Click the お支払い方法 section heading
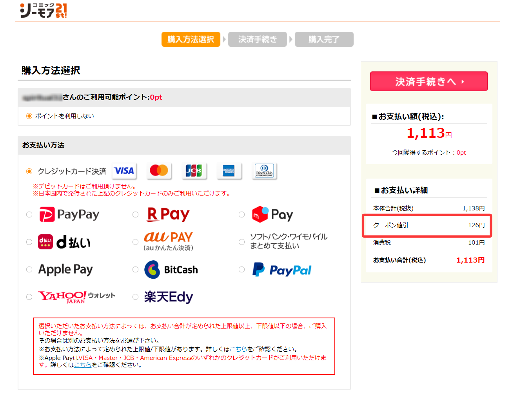The height and width of the screenshot is (398, 532). pyautogui.click(x=44, y=145)
